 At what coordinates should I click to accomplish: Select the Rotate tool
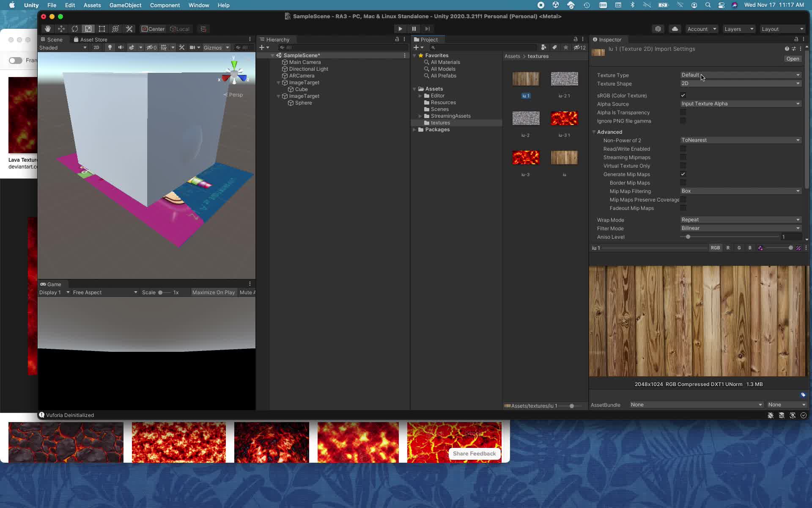click(75, 29)
